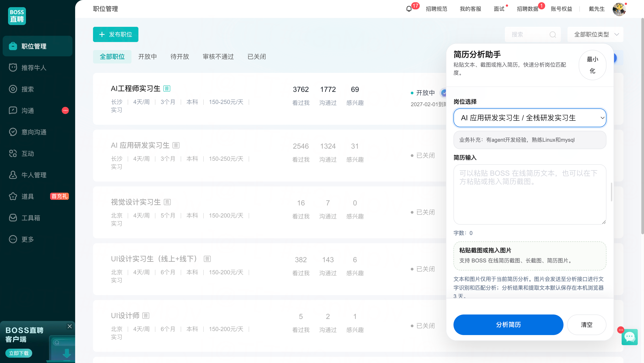Expand the 岗位选择 position dropdown
This screenshot has height=363, width=644.
tap(530, 118)
